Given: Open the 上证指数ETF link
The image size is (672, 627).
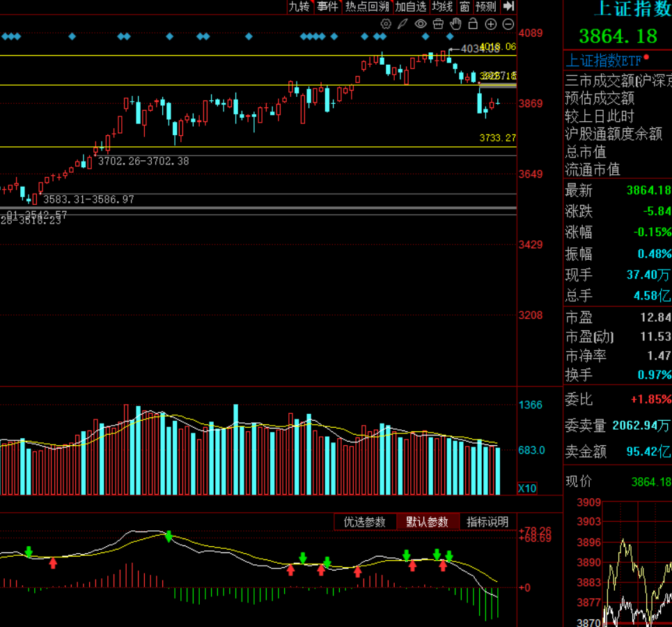Looking at the screenshot, I should click(x=603, y=60).
